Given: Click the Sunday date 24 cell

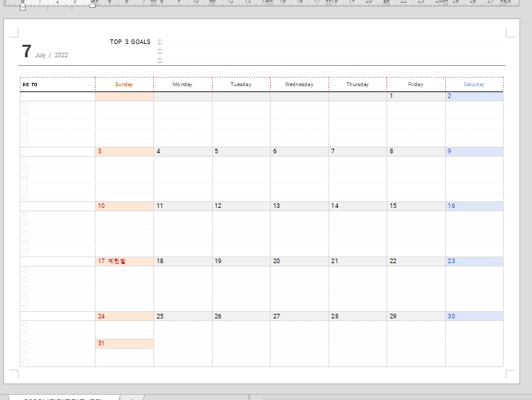Looking at the screenshot, I should (124, 316).
